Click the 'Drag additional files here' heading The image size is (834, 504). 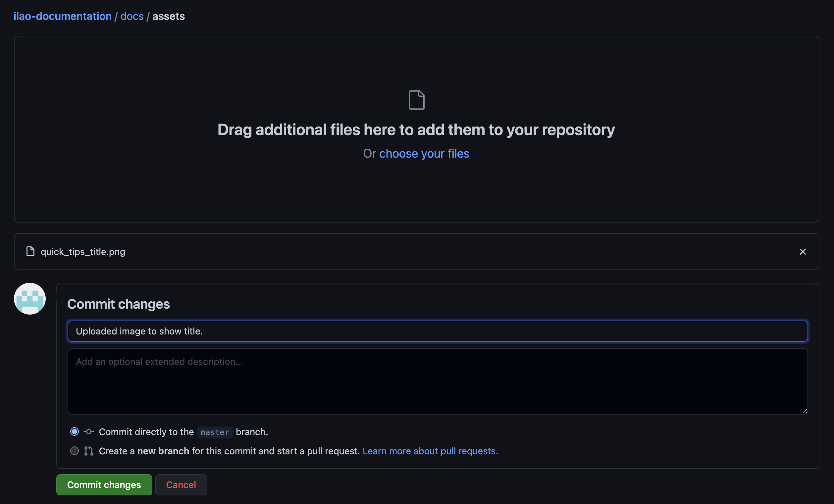pyautogui.click(x=416, y=129)
